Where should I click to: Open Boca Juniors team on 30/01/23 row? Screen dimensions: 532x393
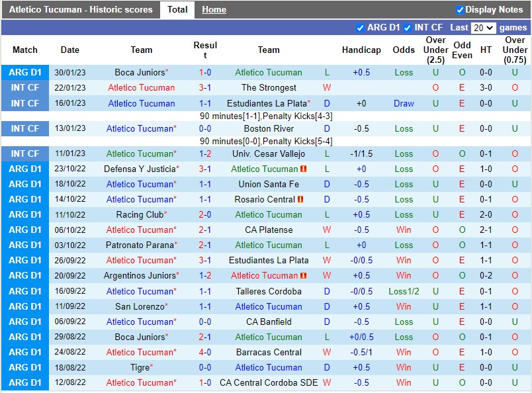pos(140,72)
